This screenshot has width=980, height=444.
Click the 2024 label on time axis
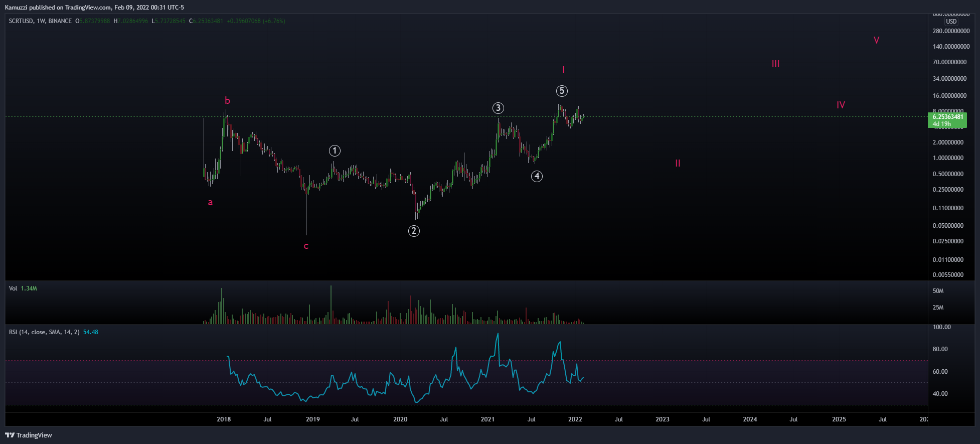pyautogui.click(x=750, y=419)
